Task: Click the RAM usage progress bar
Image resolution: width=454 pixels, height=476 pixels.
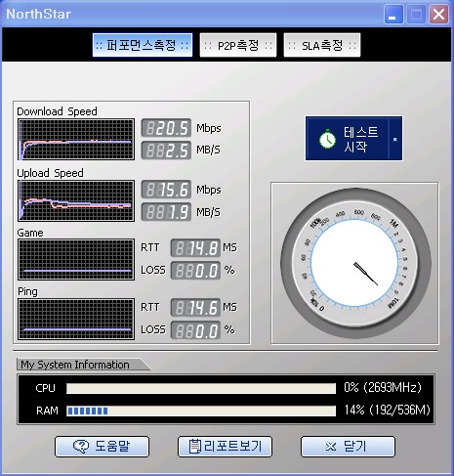Action: (x=201, y=411)
